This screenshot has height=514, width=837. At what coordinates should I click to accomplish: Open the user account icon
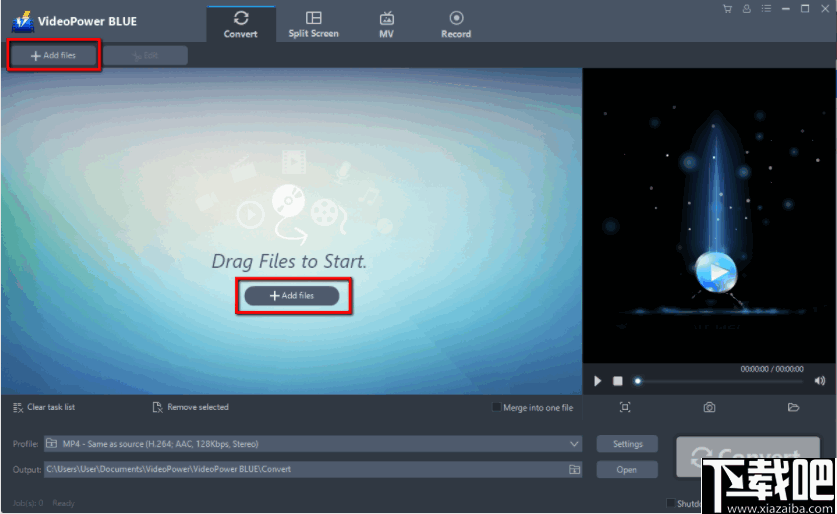click(746, 9)
